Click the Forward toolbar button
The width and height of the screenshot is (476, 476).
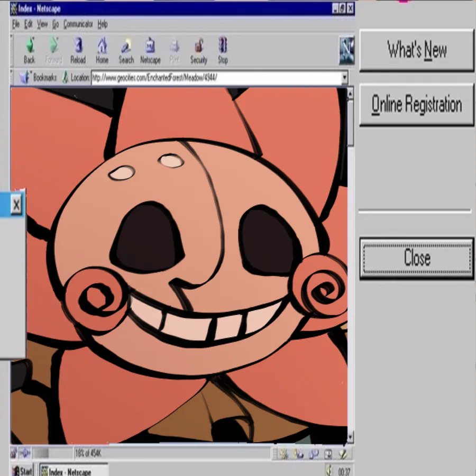(x=54, y=50)
